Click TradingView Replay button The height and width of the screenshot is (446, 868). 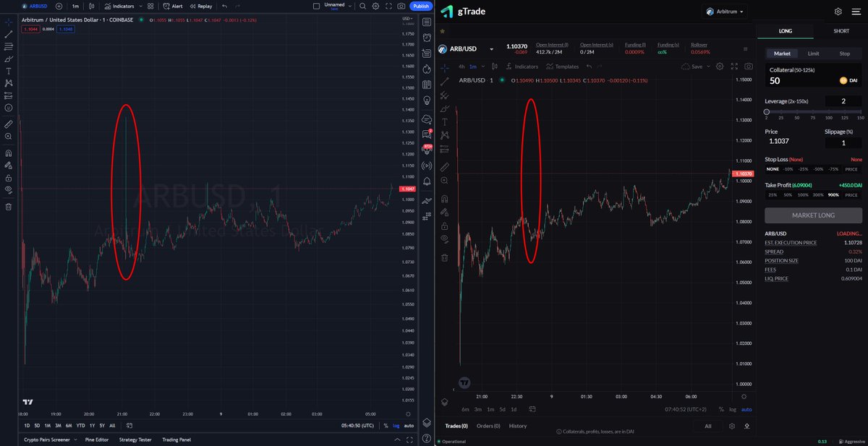pyautogui.click(x=201, y=6)
